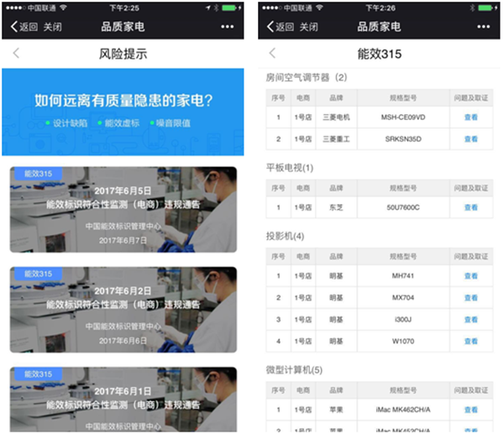
Task: Click 查看 for iMac MK462CH/A row
Action: (471, 410)
